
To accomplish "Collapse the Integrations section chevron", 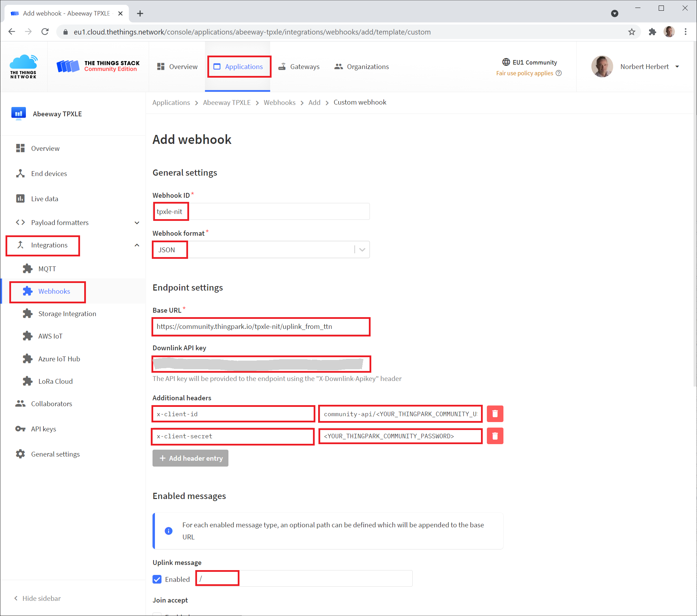I will (x=137, y=245).
